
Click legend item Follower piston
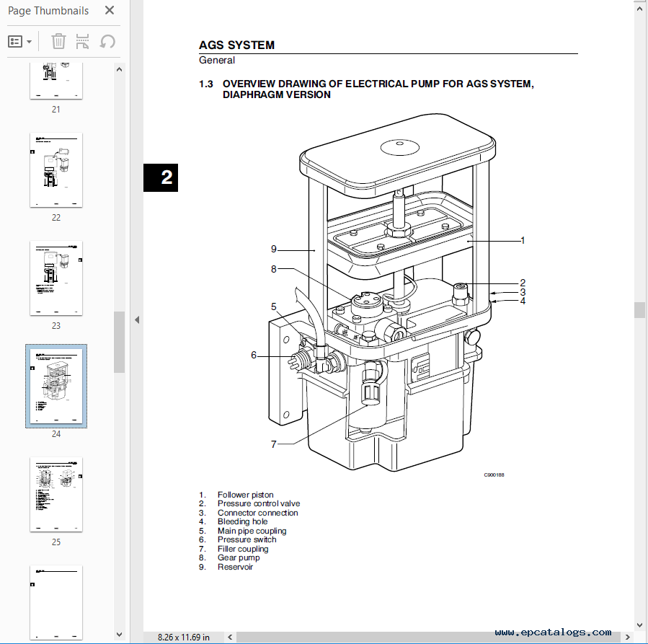(x=246, y=495)
